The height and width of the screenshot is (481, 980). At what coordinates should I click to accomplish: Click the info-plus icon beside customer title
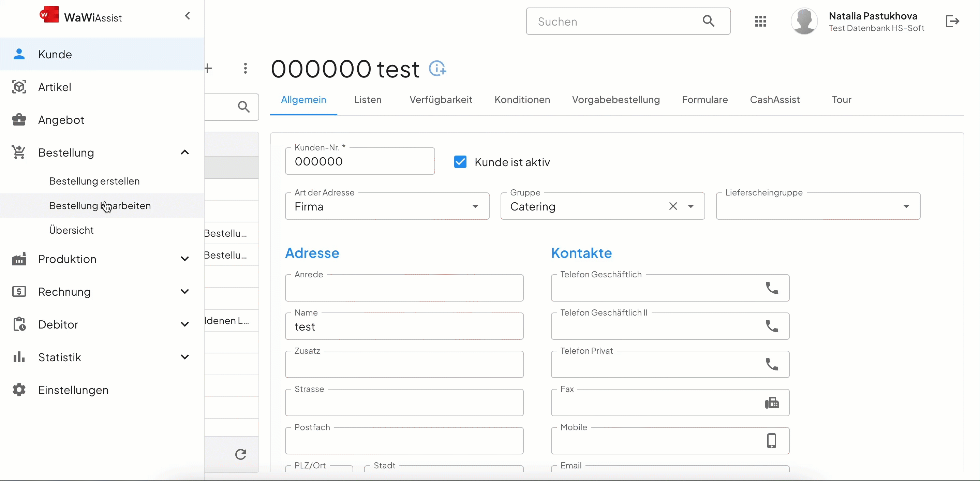click(437, 69)
